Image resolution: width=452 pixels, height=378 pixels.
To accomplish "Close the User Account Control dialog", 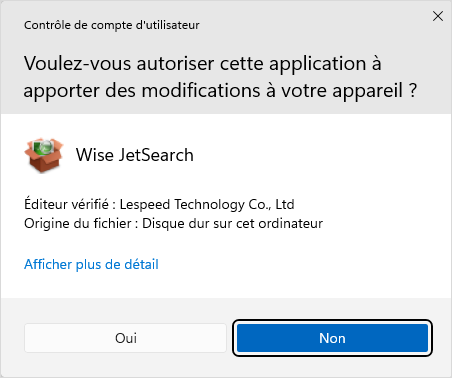I will (x=438, y=16).
